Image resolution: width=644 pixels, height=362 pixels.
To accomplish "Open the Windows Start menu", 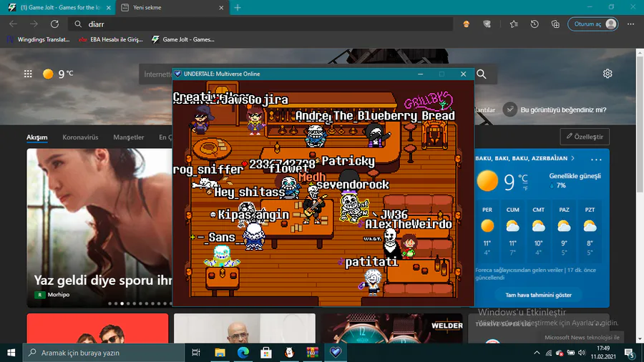I will [11, 353].
